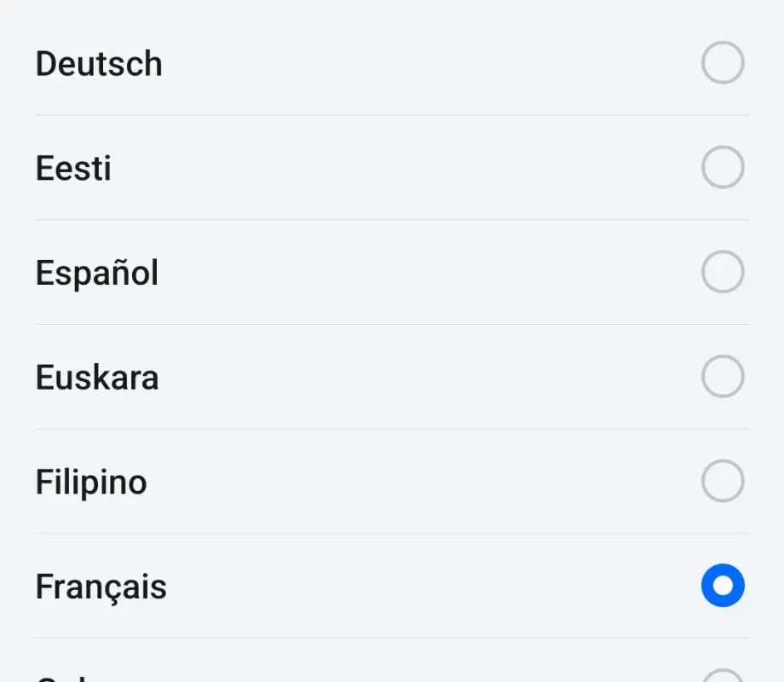
Task: Set language to Spanish list entry
Action: [392, 272]
